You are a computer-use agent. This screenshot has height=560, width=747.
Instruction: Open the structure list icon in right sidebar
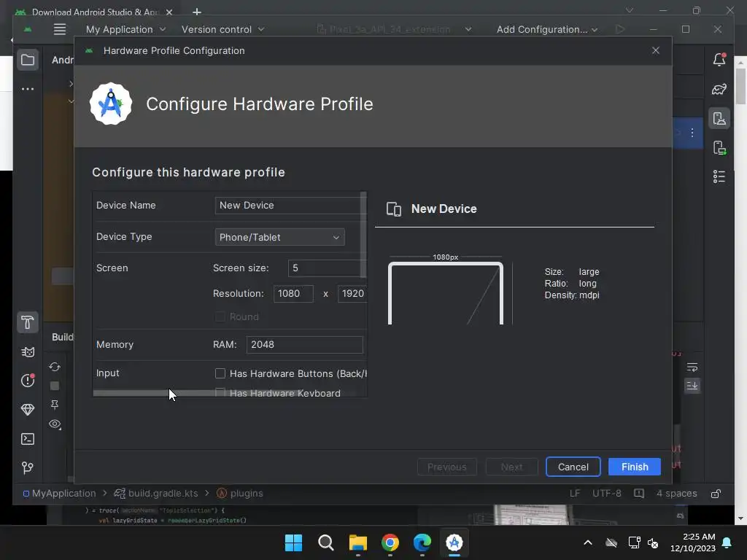(719, 176)
